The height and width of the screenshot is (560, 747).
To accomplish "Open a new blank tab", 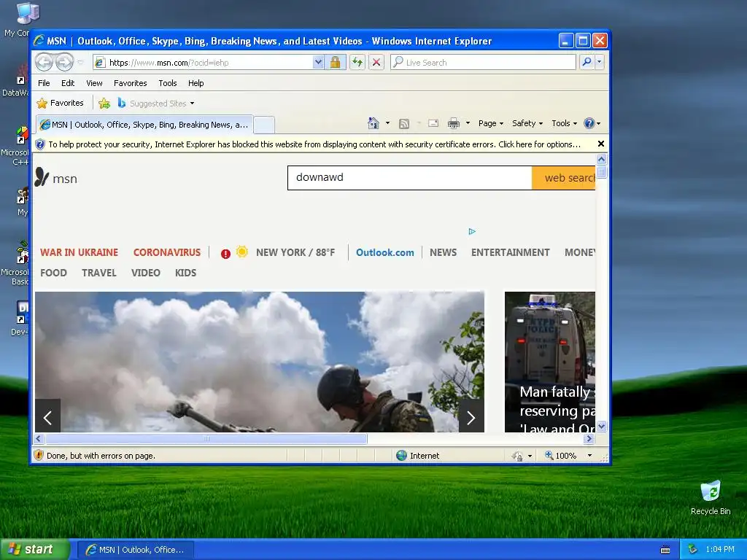I will click(x=264, y=125).
